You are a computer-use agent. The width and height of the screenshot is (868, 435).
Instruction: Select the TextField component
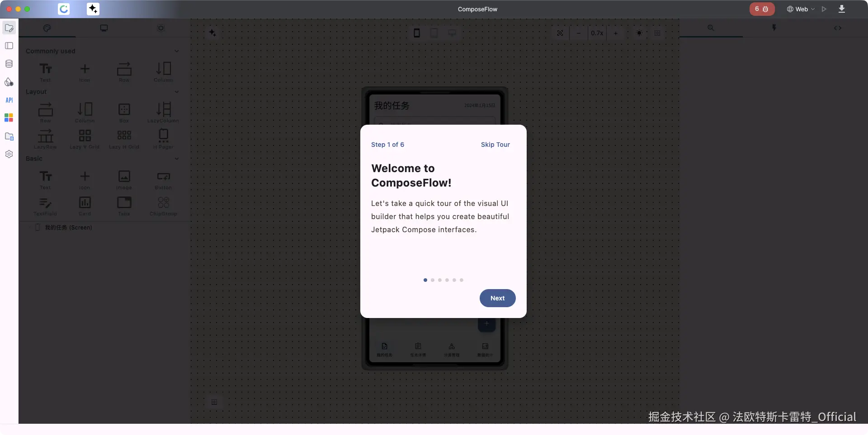pos(45,206)
